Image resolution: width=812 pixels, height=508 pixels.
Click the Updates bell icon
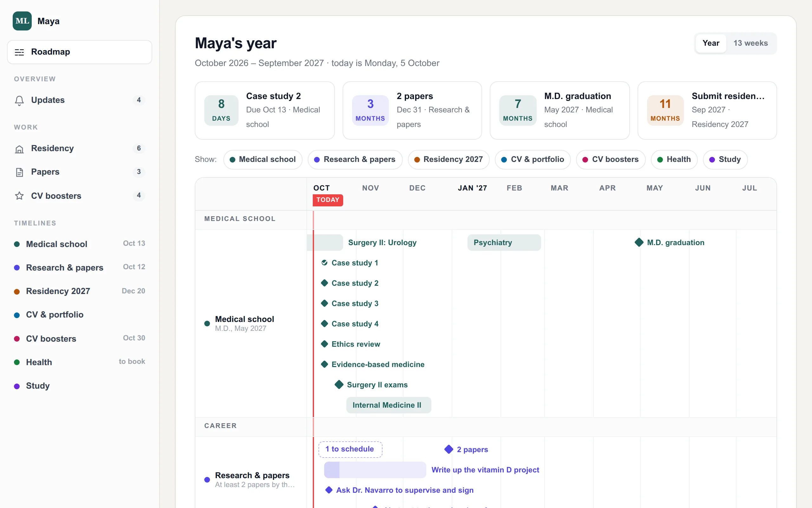(19, 100)
